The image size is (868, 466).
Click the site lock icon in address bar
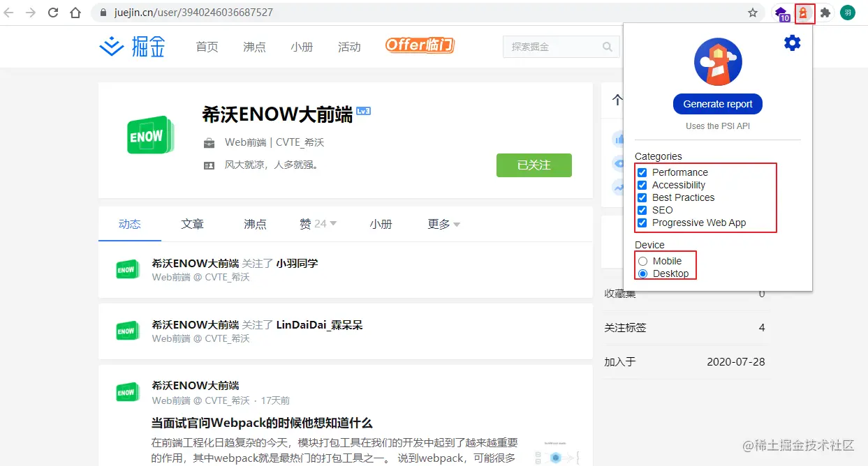click(103, 13)
